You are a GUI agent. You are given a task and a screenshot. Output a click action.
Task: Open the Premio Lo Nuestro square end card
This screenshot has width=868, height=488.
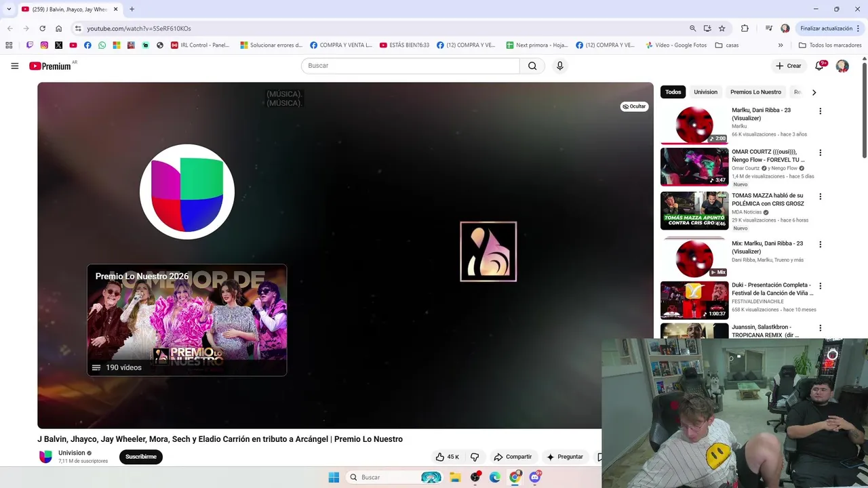(488, 251)
